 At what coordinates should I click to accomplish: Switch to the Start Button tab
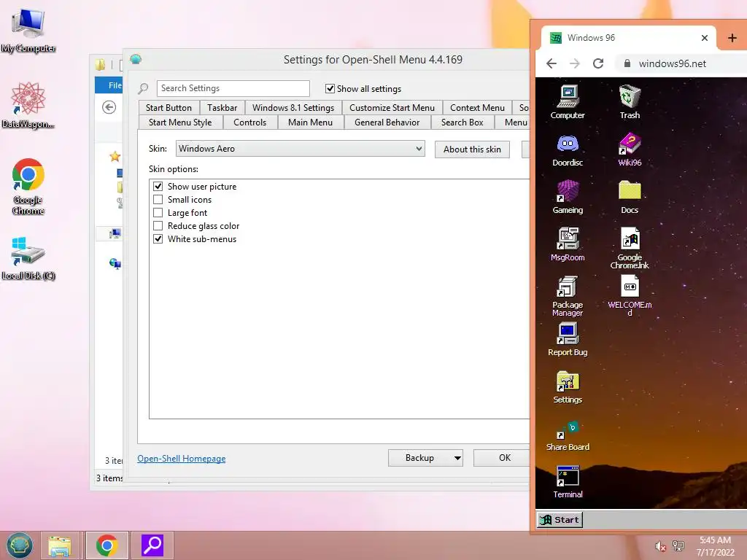point(169,108)
